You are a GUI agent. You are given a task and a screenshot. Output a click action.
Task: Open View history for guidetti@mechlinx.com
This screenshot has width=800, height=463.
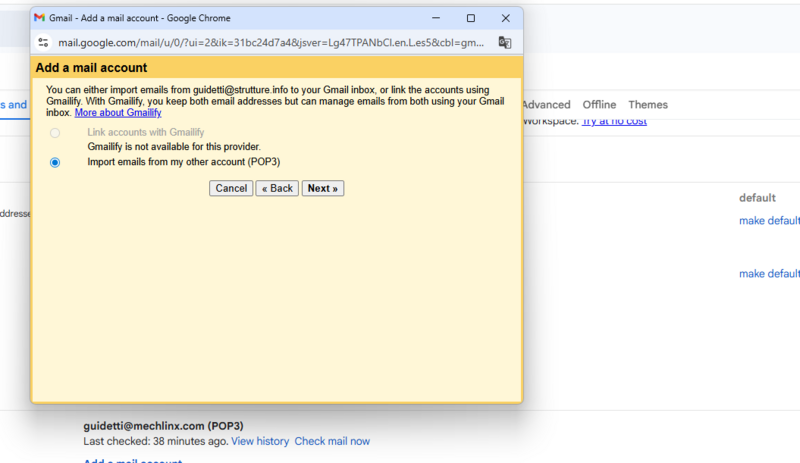[x=260, y=441]
